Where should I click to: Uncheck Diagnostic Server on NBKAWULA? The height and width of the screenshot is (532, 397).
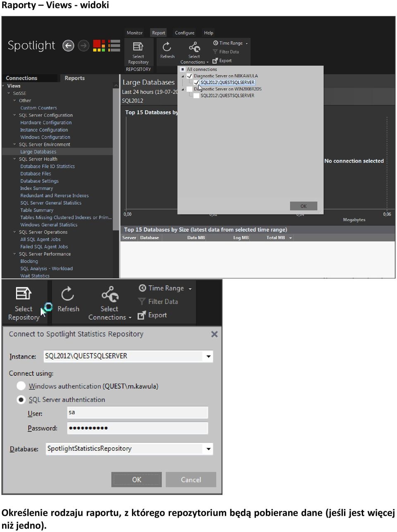(x=189, y=76)
